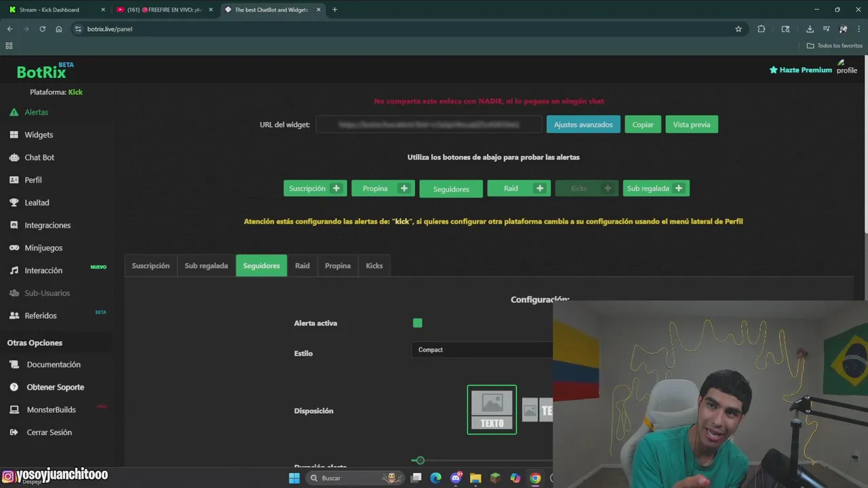Bookmark this page with star icon
Viewport: 868px width, 488px height.
click(738, 29)
